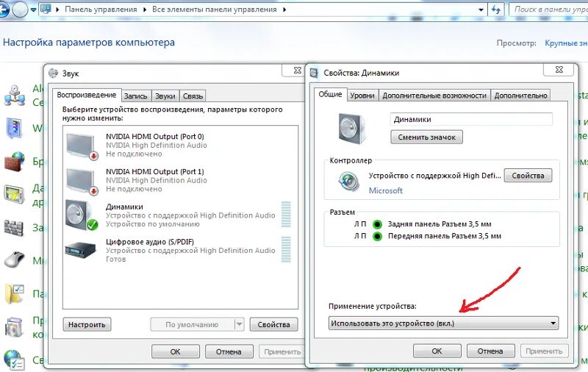Click the refresh arrows button in address bar

[x=496, y=10]
